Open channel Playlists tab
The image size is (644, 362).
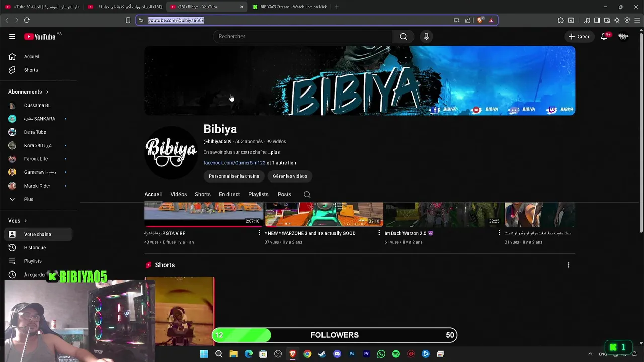[258, 194]
